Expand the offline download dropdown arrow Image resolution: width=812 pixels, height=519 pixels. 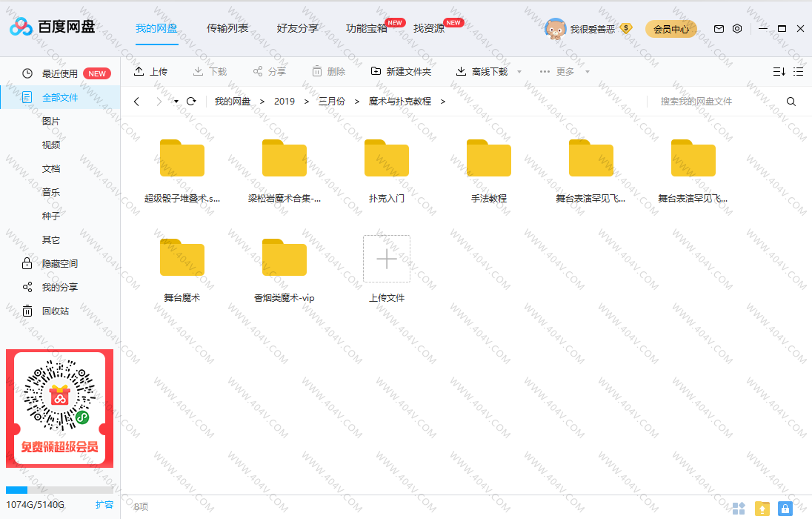[x=519, y=72]
